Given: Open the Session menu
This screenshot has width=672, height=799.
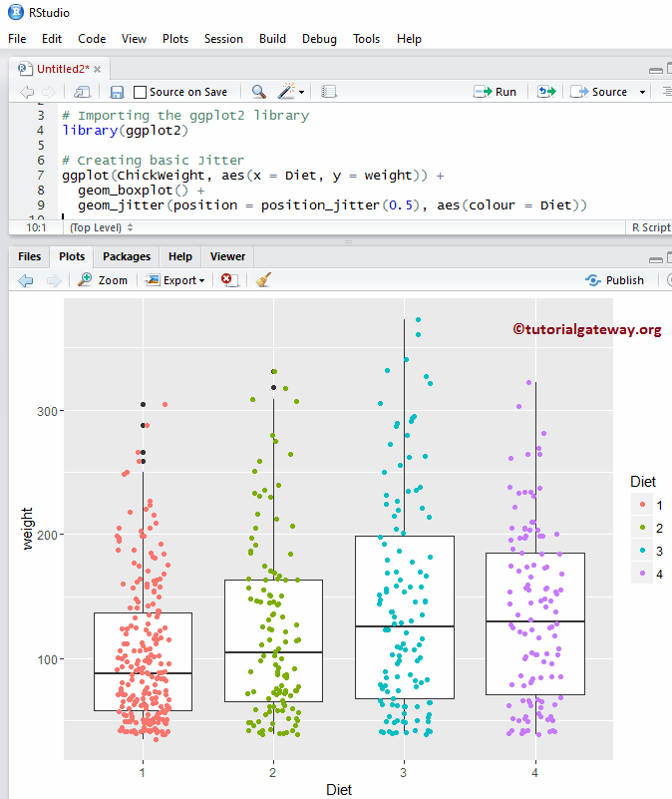Looking at the screenshot, I should pyautogui.click(x=223, y=39).
